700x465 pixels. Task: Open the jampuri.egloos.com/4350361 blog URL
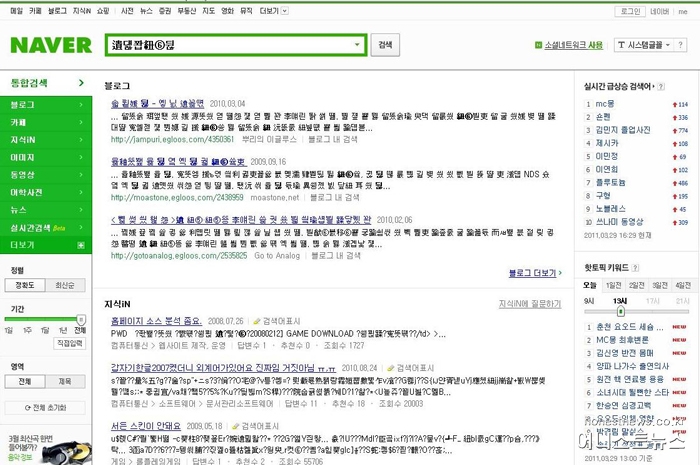click(x=172, y=139)
